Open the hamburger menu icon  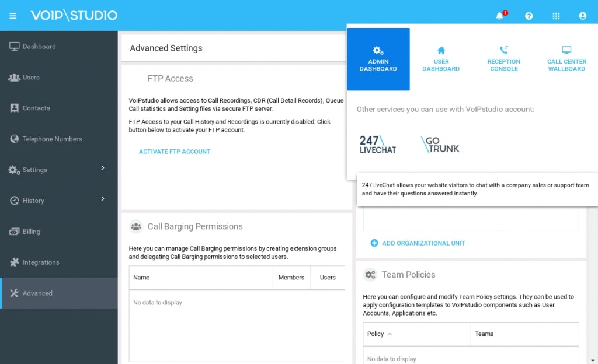(13, 16)
